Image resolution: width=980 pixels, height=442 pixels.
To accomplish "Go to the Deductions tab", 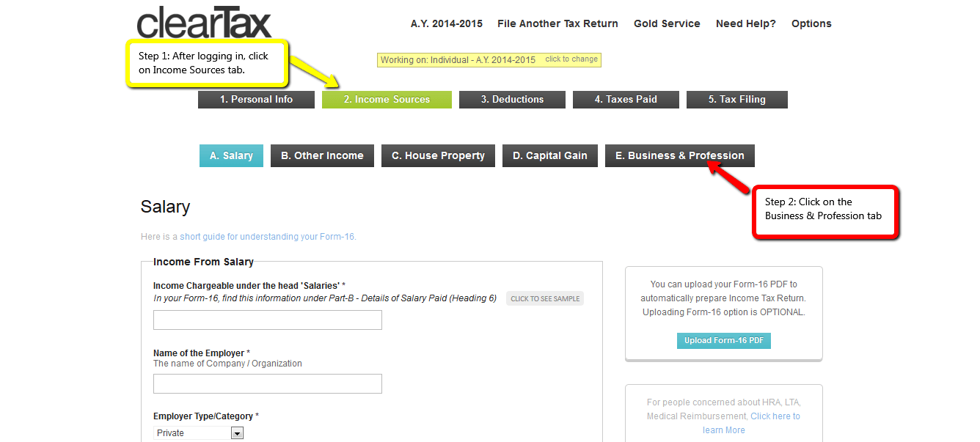I will pos(512,100).
